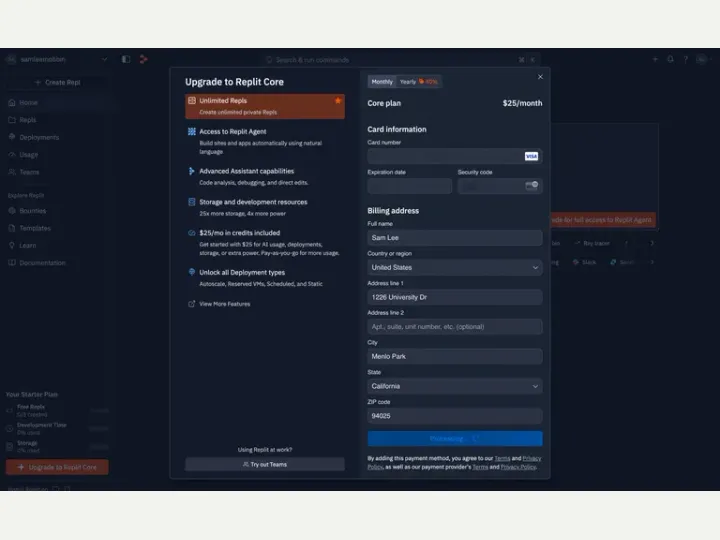Switch to Yearly billing tab
Image resolution: width=720 pixels, height=540 pixels.
tap(418, 82)
